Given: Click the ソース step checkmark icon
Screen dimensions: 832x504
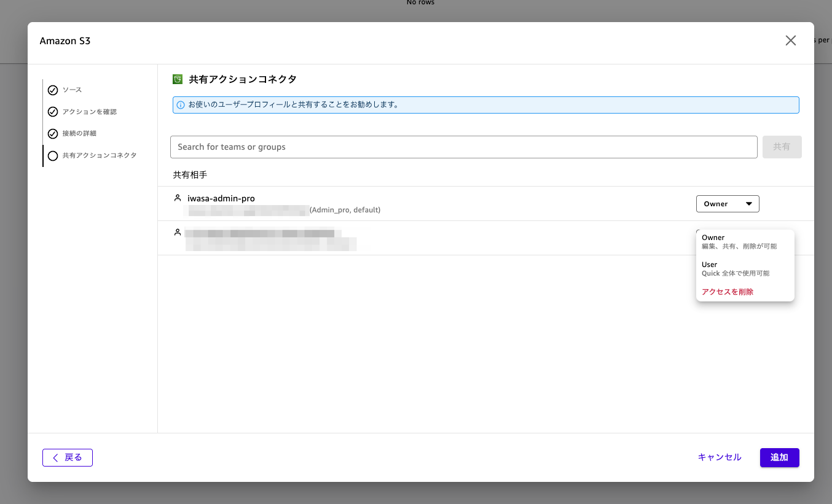Looking at the screenshot, I should pyautogui.click(x=53, y=90).
